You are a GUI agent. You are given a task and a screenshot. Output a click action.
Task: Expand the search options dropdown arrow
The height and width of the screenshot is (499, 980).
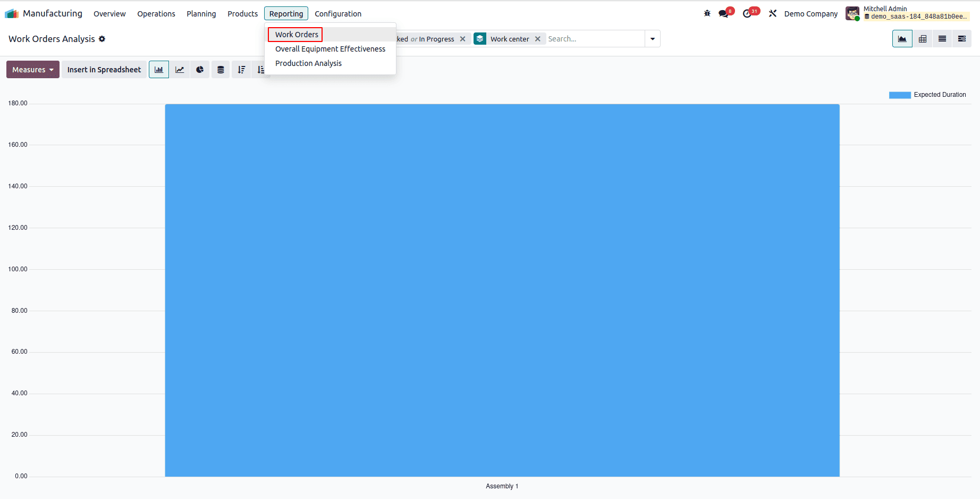[653, 39]
